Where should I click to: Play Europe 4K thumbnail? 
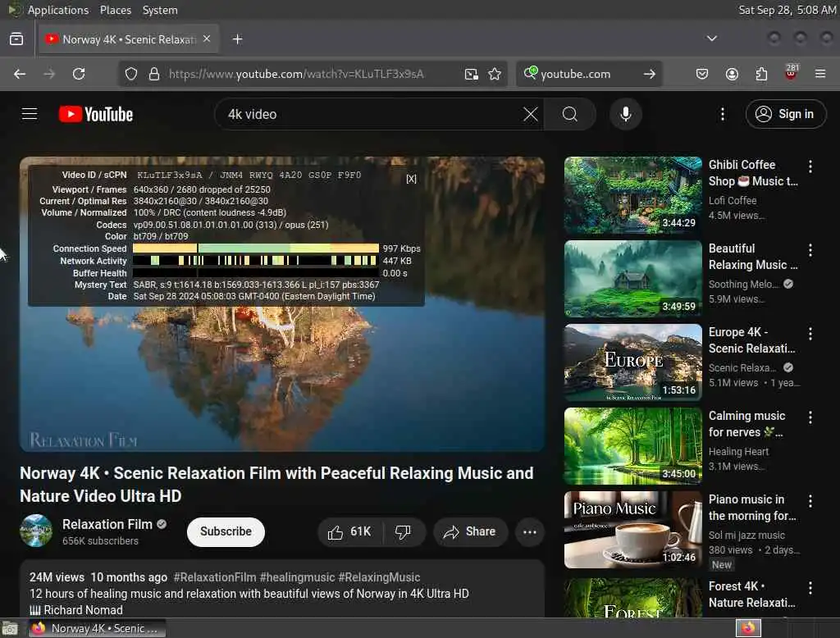pyautogui.click(x=632, y=362)
